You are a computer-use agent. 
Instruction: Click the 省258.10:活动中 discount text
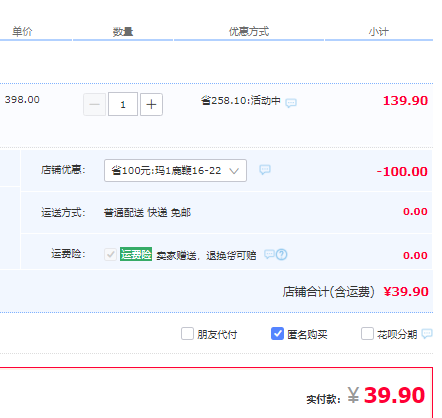point(241,100)
